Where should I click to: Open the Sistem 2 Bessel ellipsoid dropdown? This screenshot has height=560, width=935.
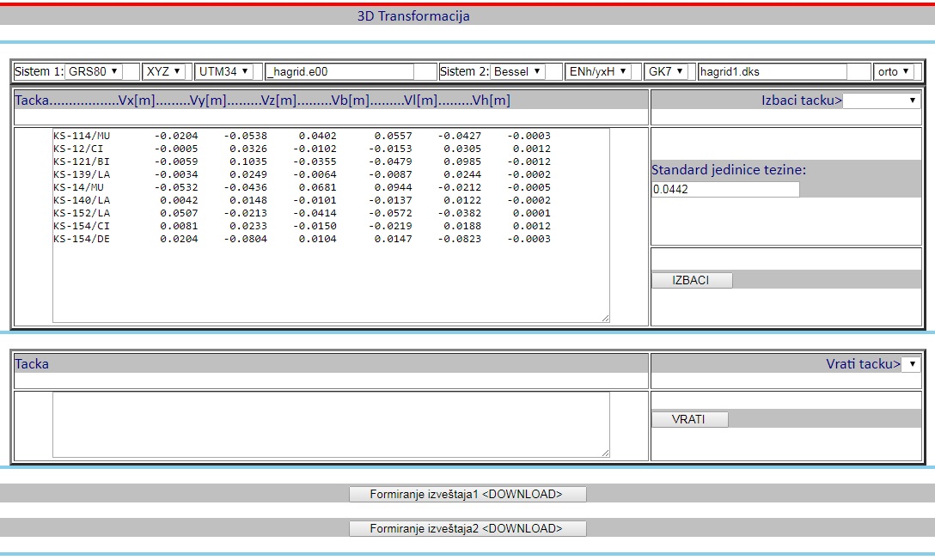click(x=518, y=71)
